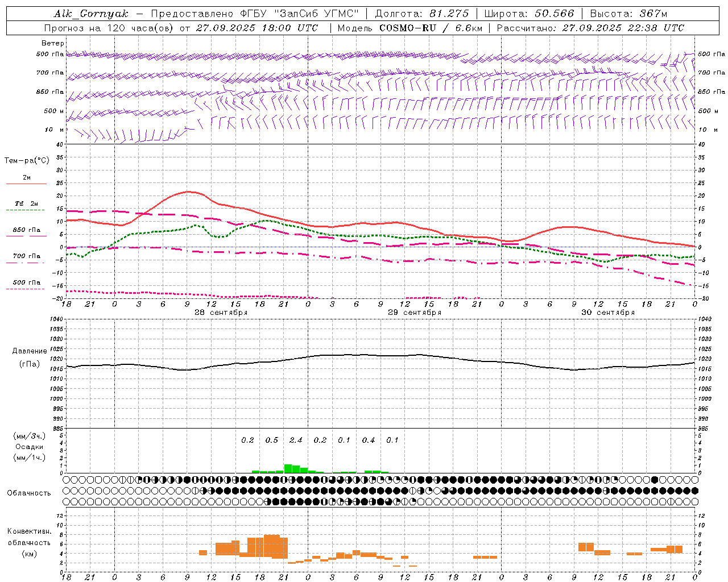
Task: Click the Td 2м legend entry
Action: coord(27,203)
